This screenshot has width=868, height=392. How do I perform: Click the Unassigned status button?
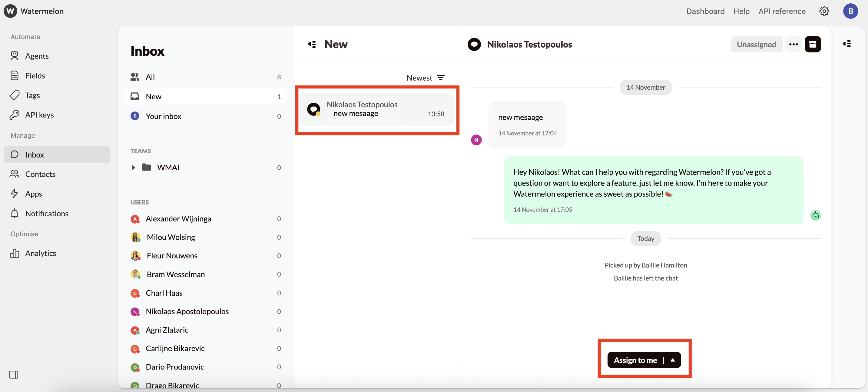[x=756, y=44]
